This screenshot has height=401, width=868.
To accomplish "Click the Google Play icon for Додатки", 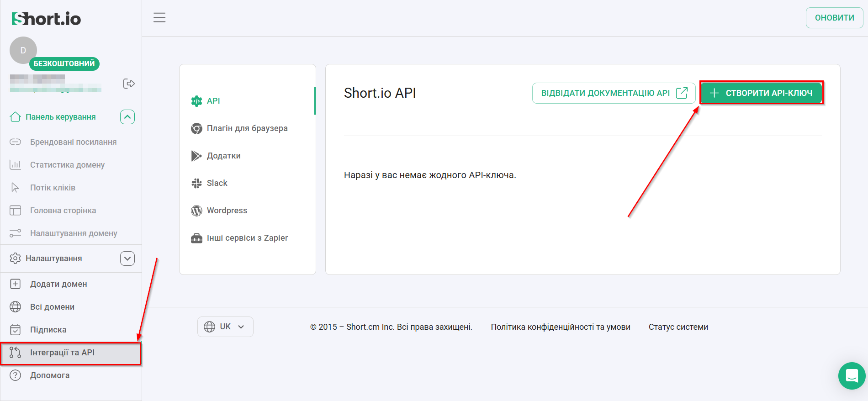I will [196, 156].
